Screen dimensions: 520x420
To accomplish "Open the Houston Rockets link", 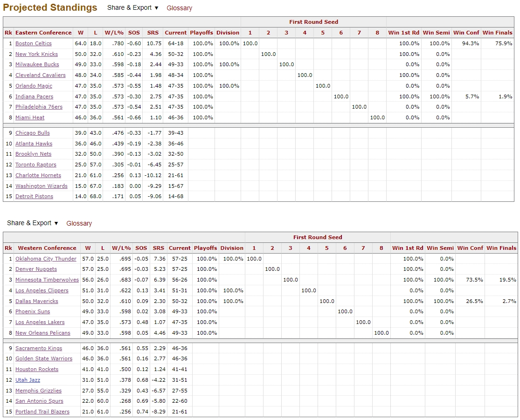I will coord(37,369).
